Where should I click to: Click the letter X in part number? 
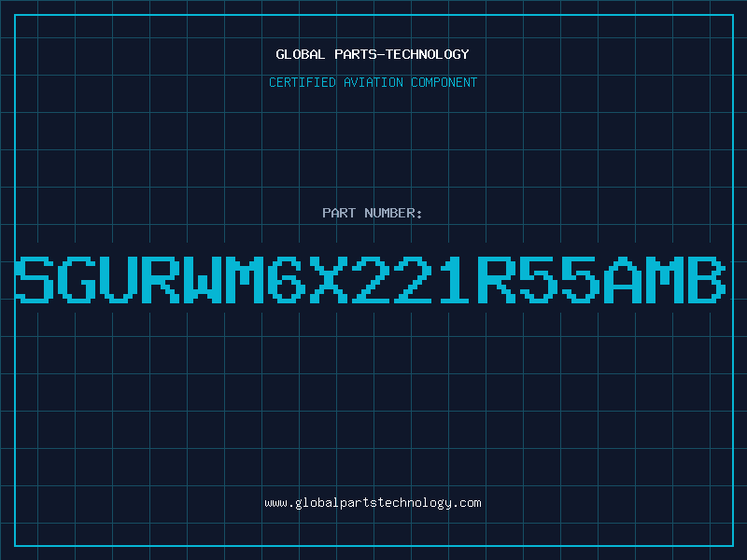(x=328, y=280)
